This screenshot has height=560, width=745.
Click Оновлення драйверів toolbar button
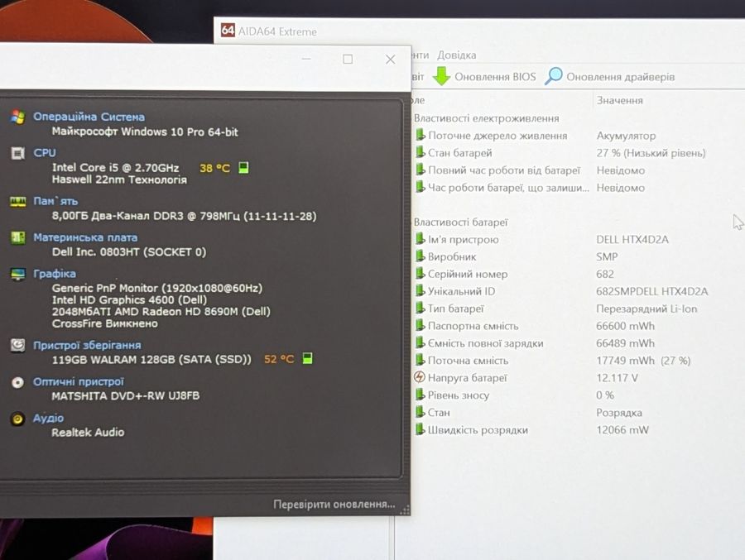click(x=609, y=76)
